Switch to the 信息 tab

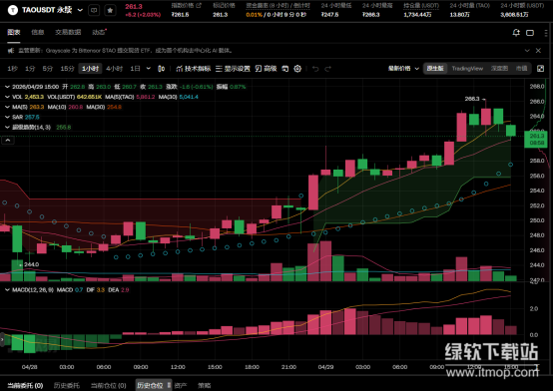tap(38, 32)
